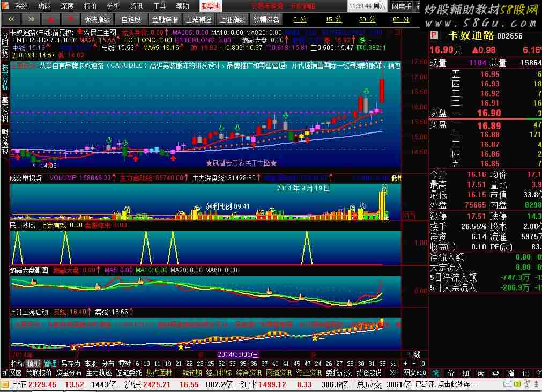Open the 报价 menu
This screenshot has width=542, height=392.
coord(90,6)
